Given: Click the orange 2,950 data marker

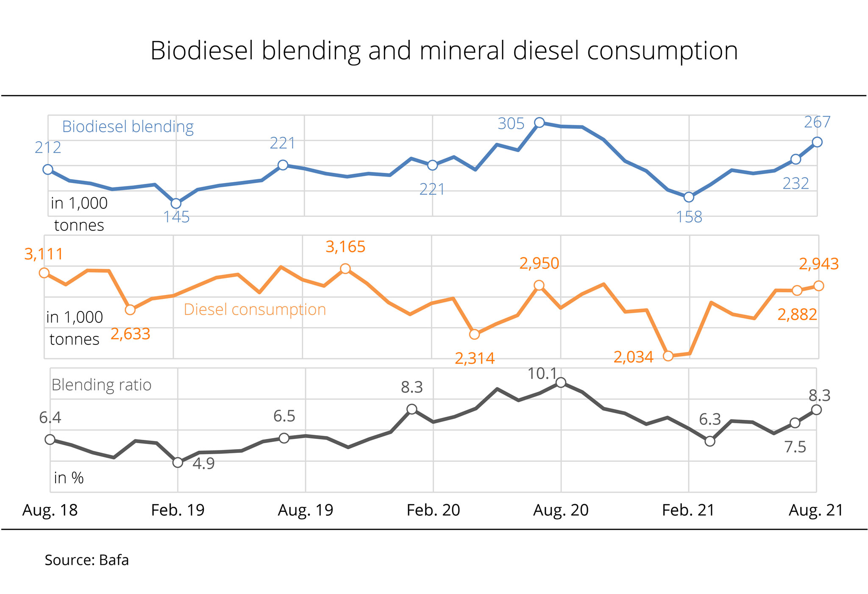Looking at the screenshot, I should [x=539, y=285].
